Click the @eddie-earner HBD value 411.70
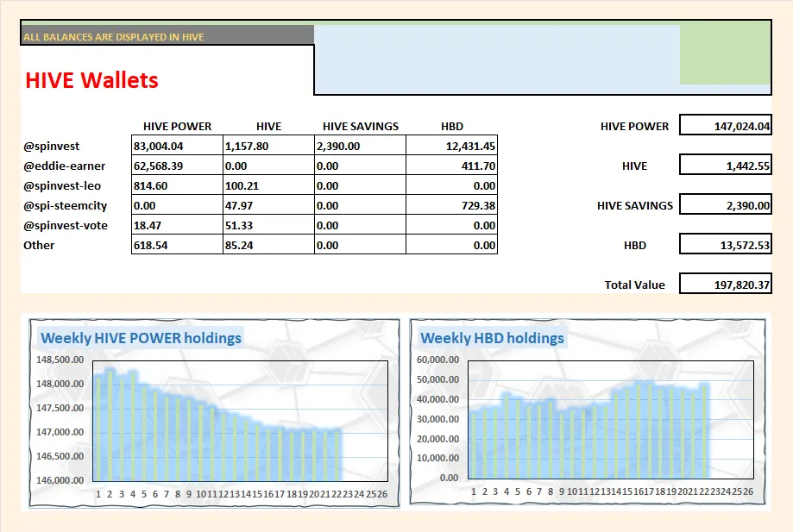793x532 pixels. (x=451, y=166)
